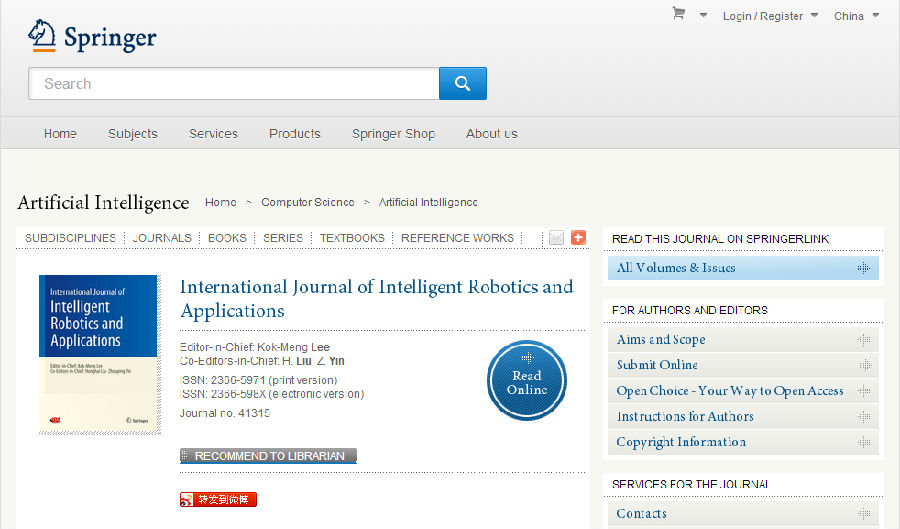Open the Springer Shop menu item
The width and height of the screenshot is (900, 529).
coord(393,133)
